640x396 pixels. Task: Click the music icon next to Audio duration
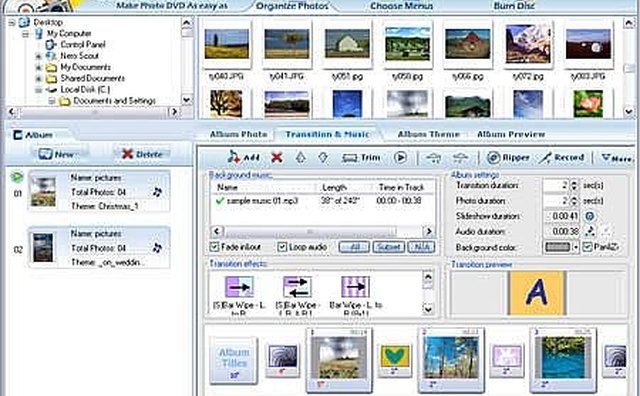click(x=589, y=231)
